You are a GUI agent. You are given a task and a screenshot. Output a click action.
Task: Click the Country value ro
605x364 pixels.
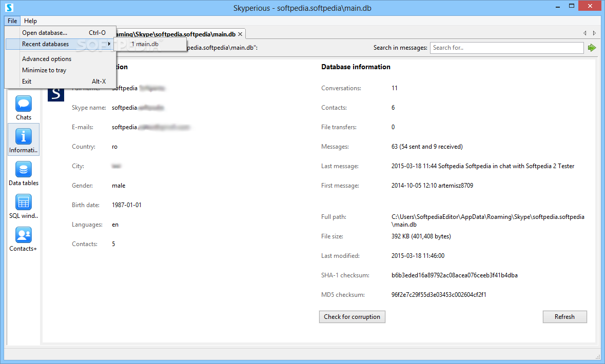tap(114, 147)
